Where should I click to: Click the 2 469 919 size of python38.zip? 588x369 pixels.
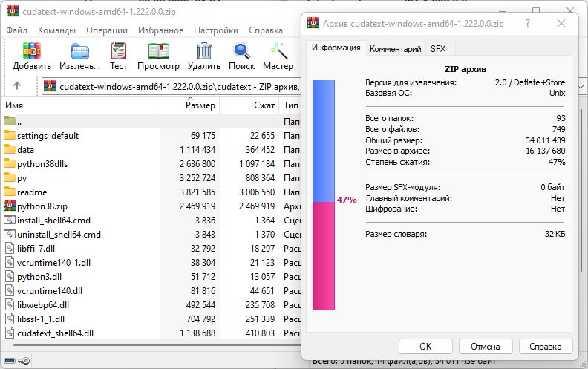coord(197,206)
